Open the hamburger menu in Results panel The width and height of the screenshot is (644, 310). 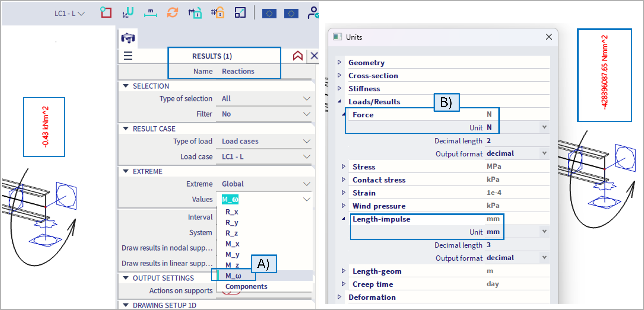point(128,56)
